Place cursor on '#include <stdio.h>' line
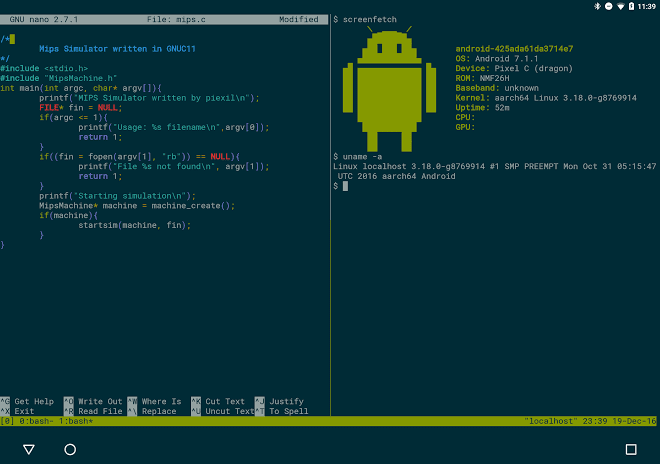 44,68
